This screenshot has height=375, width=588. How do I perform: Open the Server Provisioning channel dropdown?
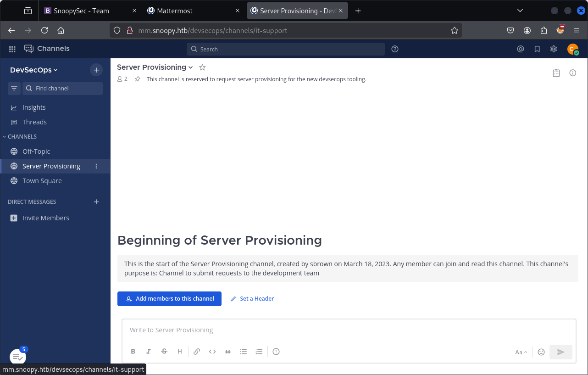coord(155,67)
